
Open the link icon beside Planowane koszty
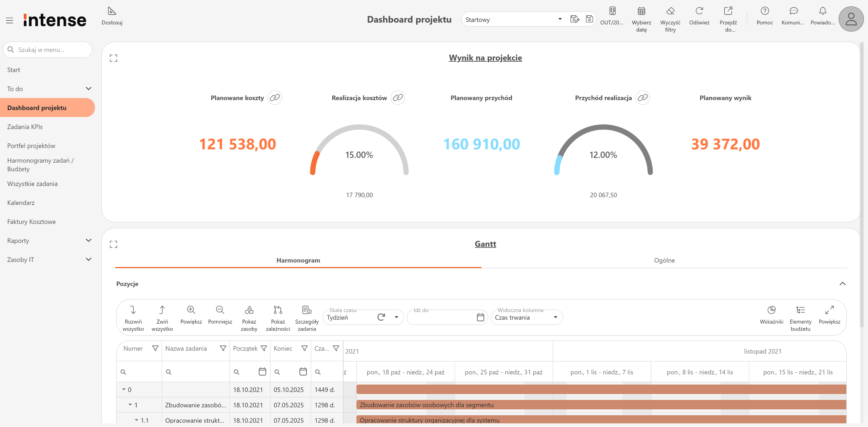click(275, 98)
